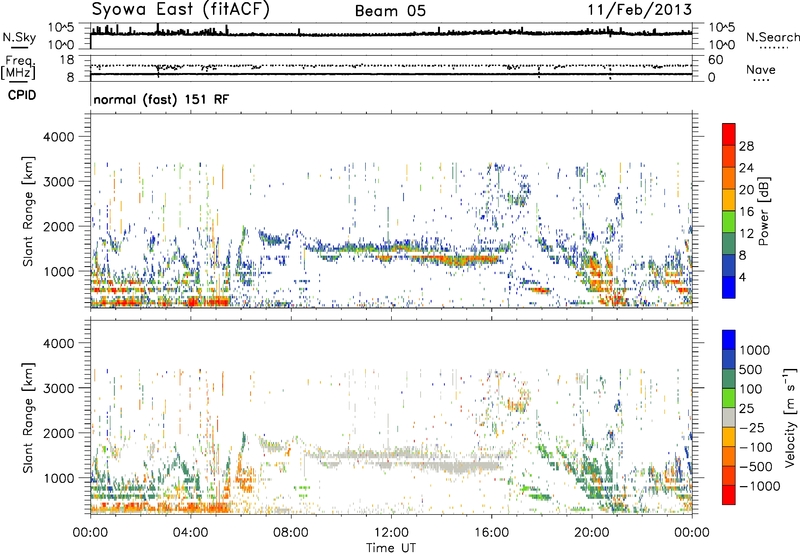Click the "N.Search" legend label

tap(772, 37)
